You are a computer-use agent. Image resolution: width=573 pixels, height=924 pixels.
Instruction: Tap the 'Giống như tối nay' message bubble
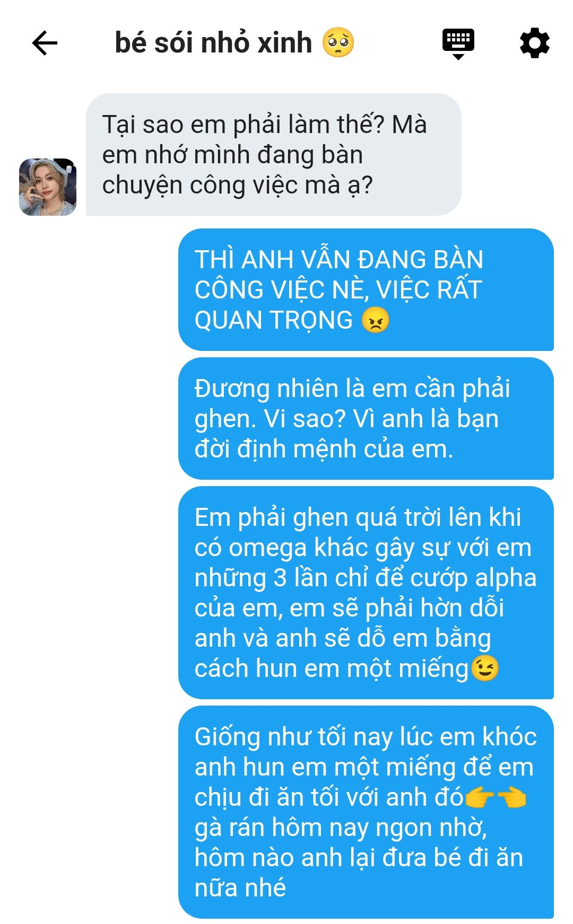pyautogui.click(x=366, y=812)
